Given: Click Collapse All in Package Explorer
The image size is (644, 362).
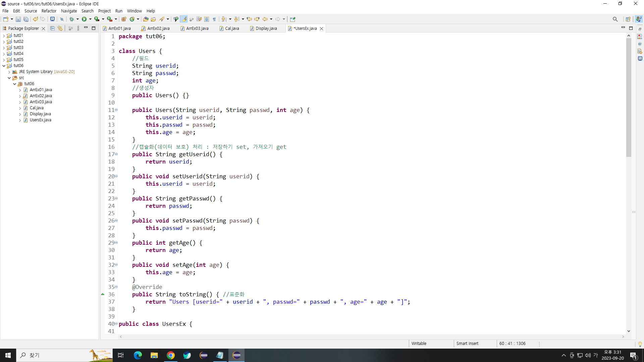Looking at the screenshot, I should click(52, 28).
